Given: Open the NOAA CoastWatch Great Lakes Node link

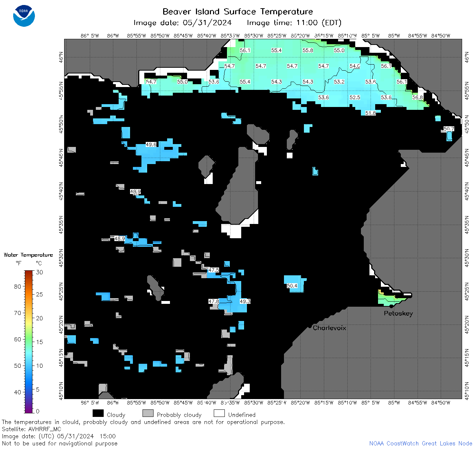Looking at the screenshot, I should click(421, 443).
